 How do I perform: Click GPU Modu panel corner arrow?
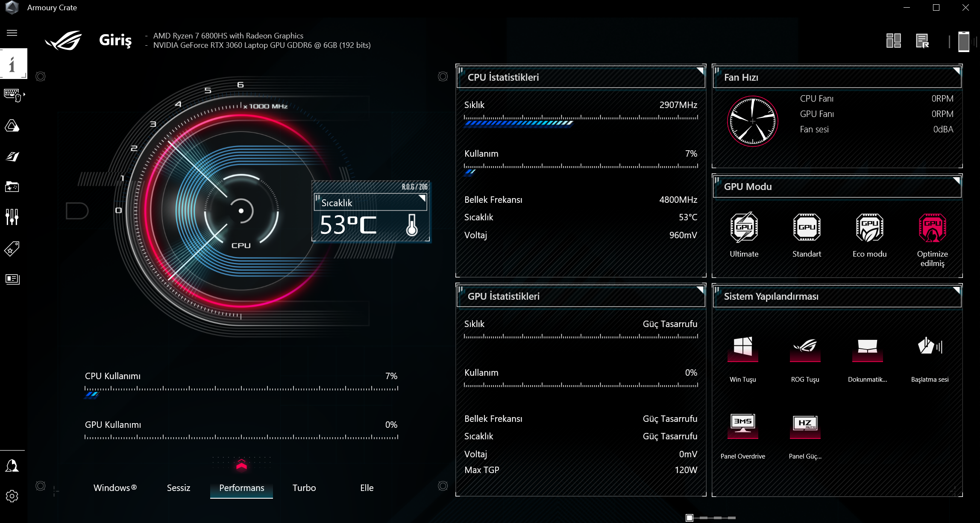pos(957,181)
